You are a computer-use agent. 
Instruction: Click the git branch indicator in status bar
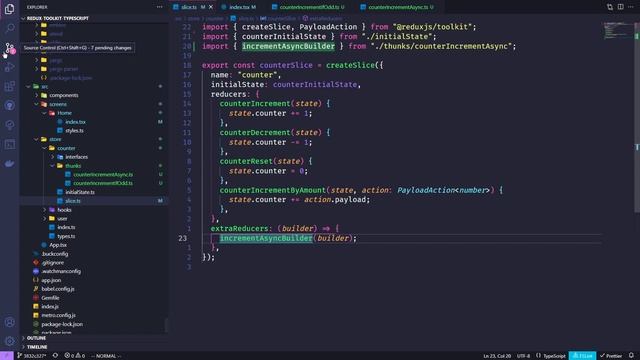point(31,356)
